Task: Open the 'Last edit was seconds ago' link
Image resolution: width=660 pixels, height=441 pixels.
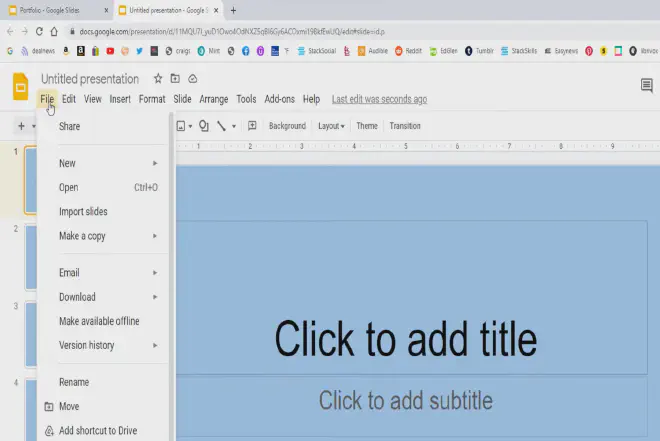Action: pyautogui.click(x=379, y=99)
